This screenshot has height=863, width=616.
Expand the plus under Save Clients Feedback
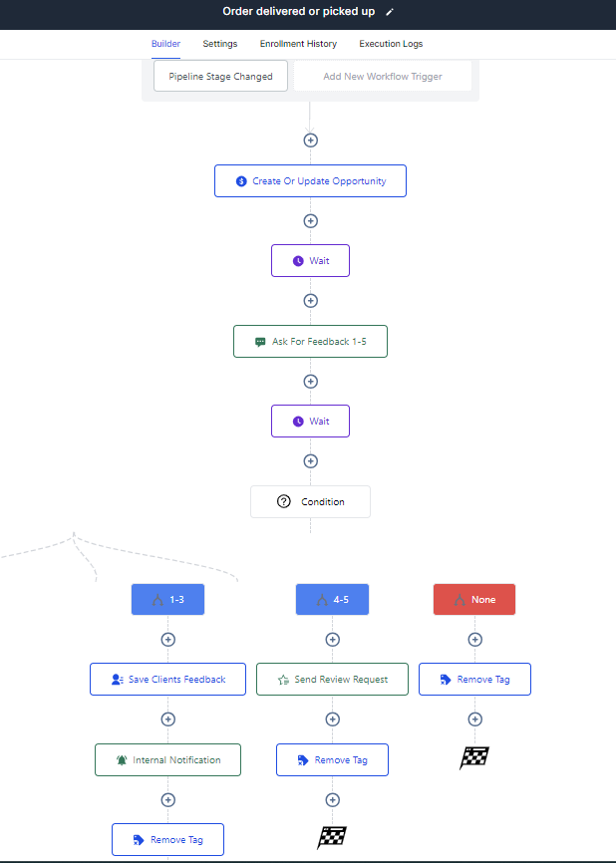point(167,719)
